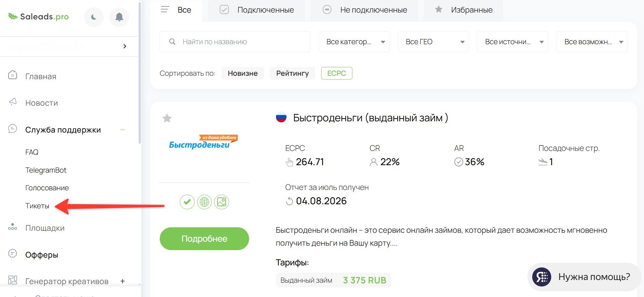Focus the Найти по названию search field
Screen dimensions: 644x297
tap(235, 42)
